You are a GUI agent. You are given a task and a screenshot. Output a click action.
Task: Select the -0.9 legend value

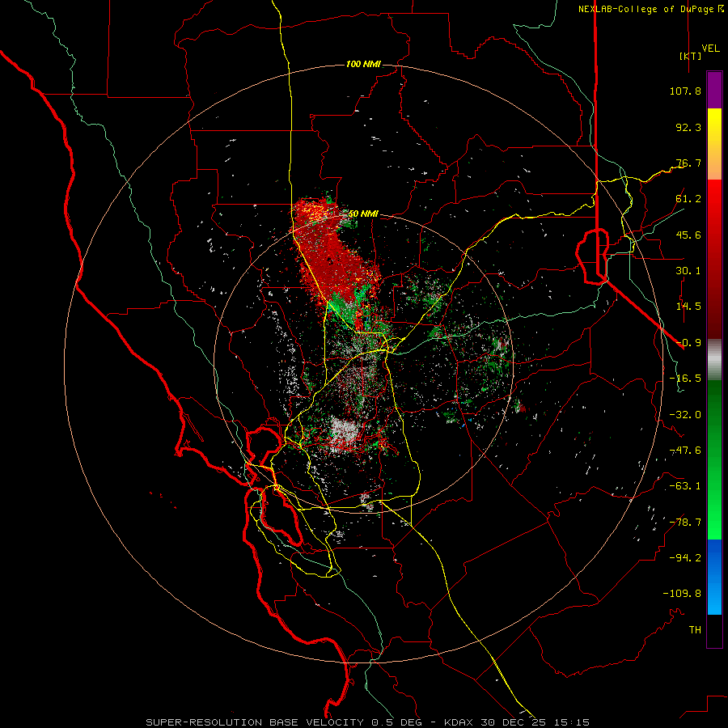click(688, 343)
